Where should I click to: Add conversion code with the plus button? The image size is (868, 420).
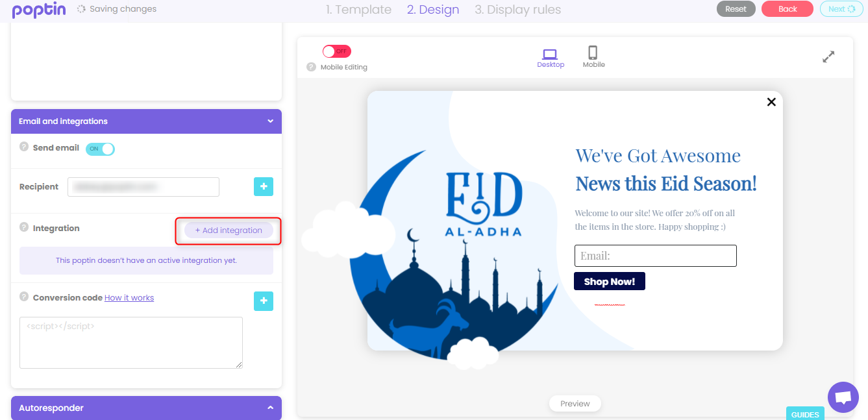point(264,301)
